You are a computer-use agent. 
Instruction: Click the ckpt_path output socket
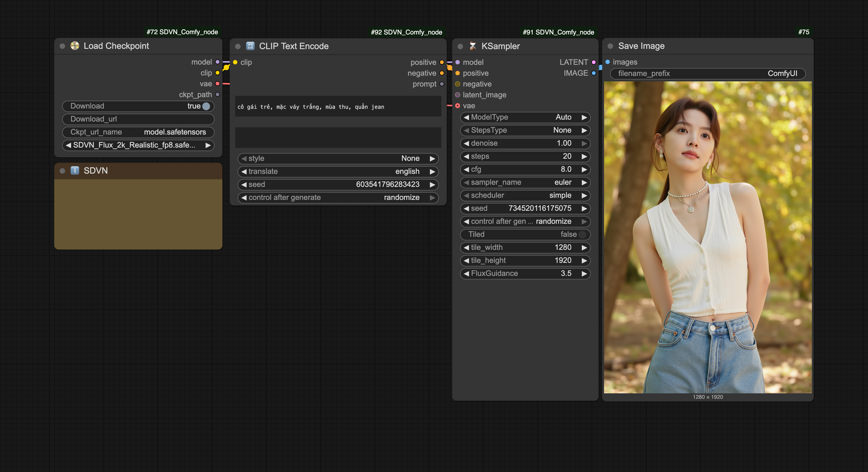coord(218,95)
